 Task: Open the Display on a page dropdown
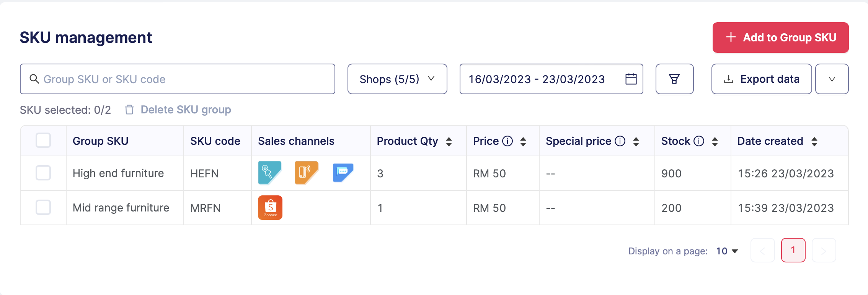727,251
